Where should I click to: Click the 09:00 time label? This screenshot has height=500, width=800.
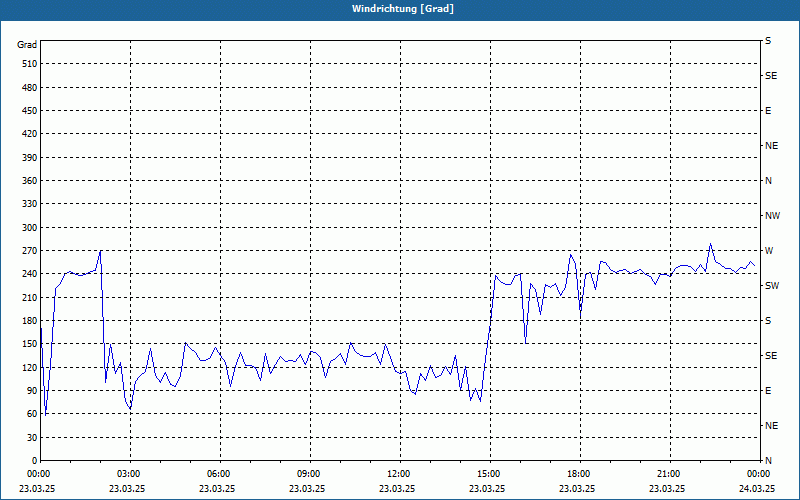click(310, 474)
